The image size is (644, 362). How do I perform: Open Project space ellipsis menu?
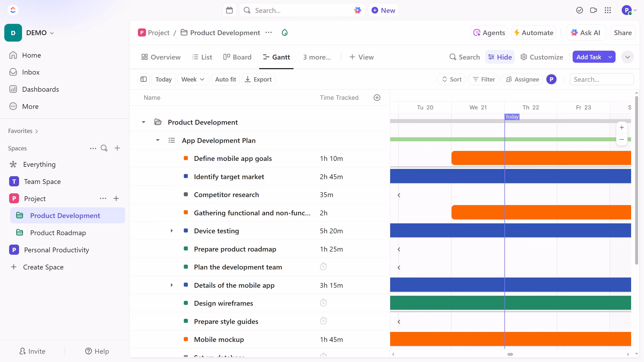(x=103, y=198)
